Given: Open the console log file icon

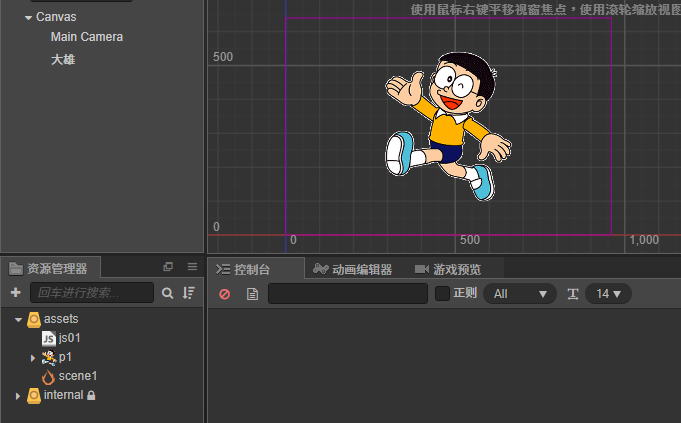Looking at the screenshot, I should point(252,294).
